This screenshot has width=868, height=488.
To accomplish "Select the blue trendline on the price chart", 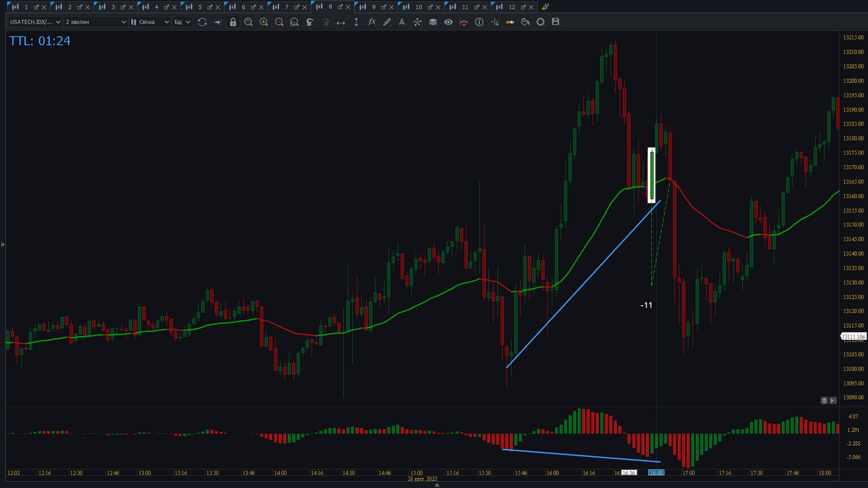I will [583, 284].
